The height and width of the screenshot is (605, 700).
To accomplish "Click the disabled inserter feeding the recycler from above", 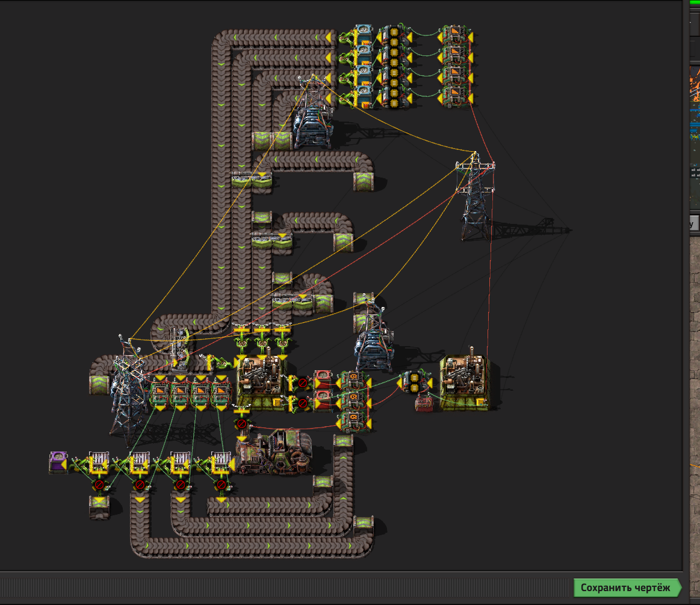I will [x=241, y=423].
